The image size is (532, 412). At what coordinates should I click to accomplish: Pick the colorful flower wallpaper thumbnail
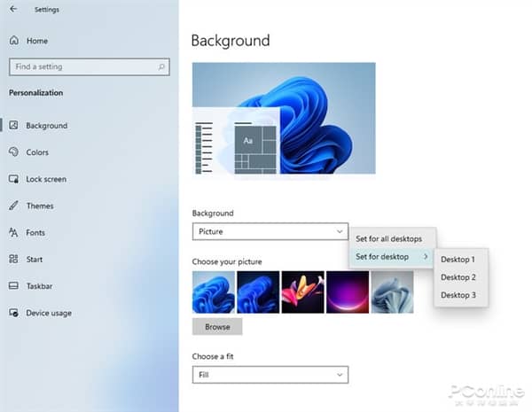pos(302,292)
